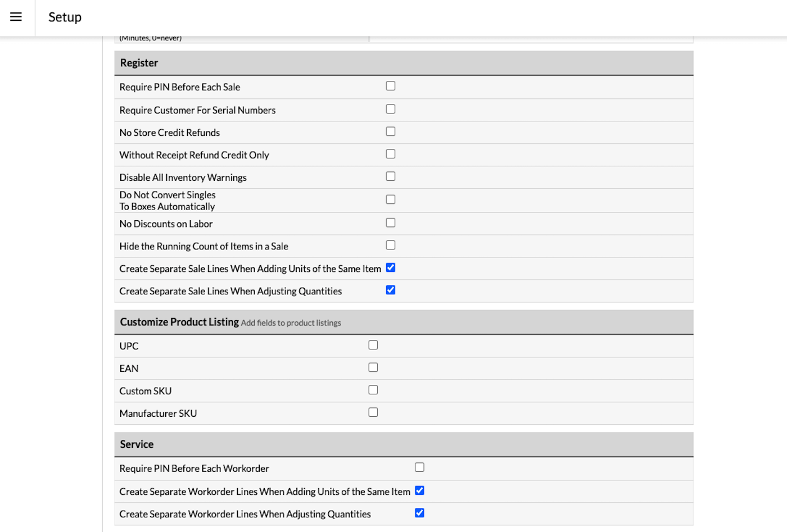Click the Setup page title

(x=65, y=17)
